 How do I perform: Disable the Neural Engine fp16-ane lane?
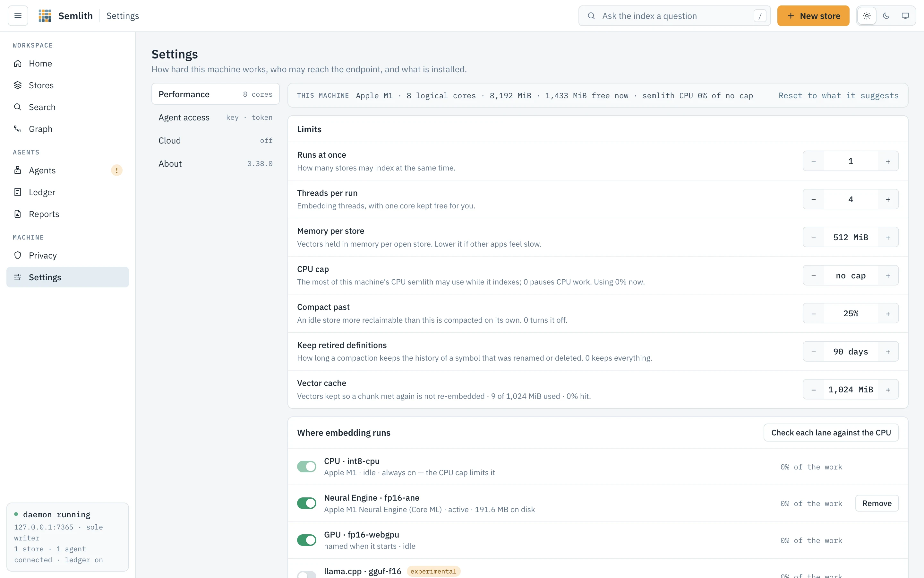pos(307,503)
